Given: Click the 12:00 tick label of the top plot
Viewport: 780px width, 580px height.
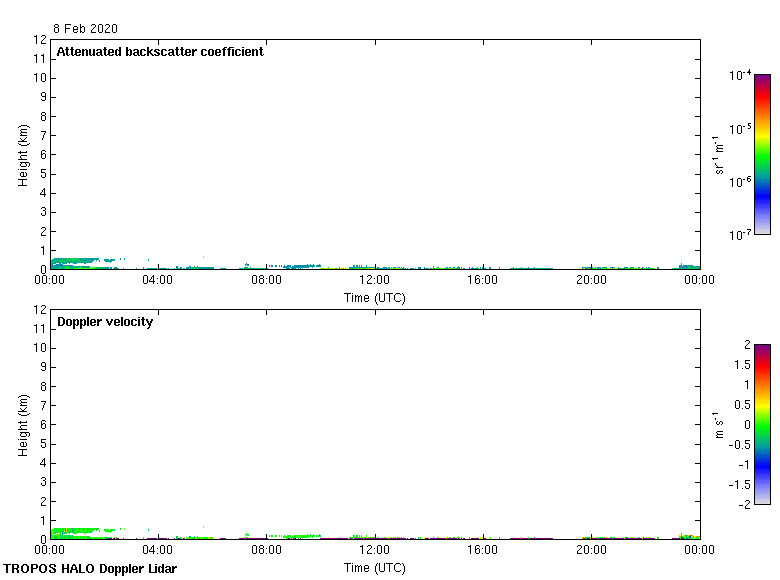Looking at the screenshot, I should pos(375,281).
